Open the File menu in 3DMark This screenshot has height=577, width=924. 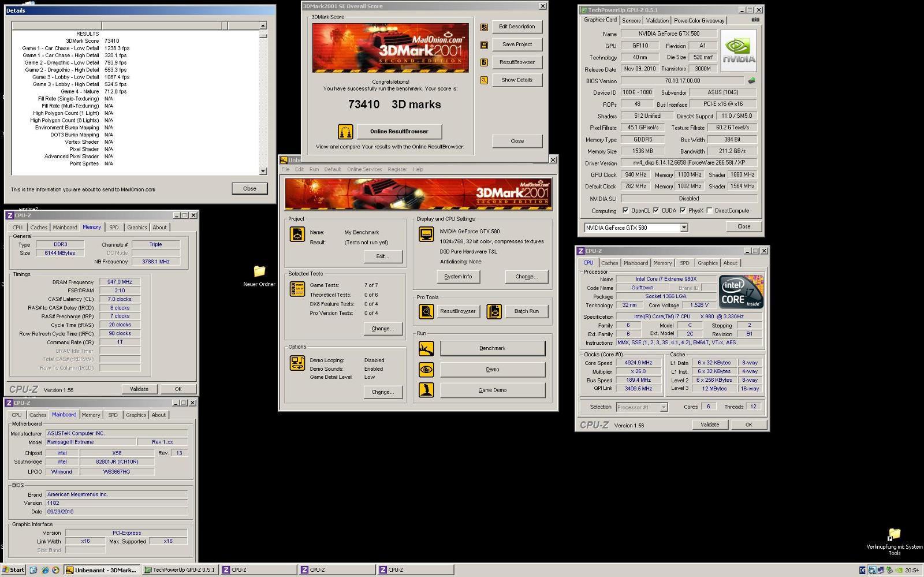tap(285, 169)
